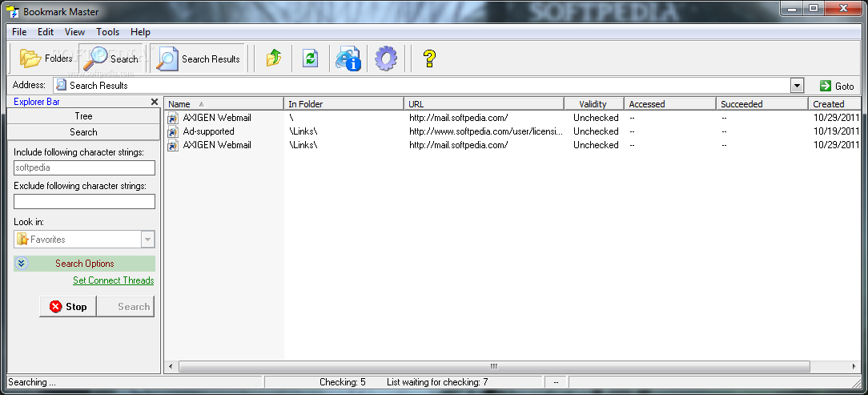Click the List waiting for checking: 7 status
Screen dimensions: 868x395
click(437, 381)
